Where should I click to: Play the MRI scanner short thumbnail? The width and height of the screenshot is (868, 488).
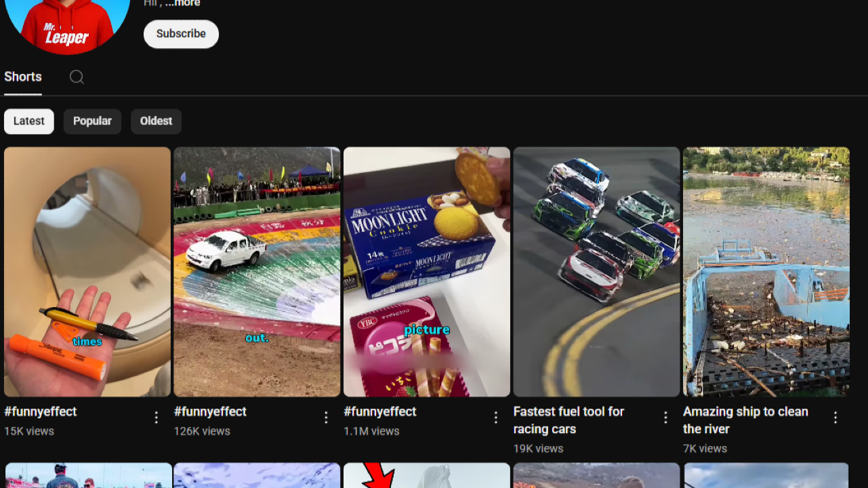click(x=87, y=271)
